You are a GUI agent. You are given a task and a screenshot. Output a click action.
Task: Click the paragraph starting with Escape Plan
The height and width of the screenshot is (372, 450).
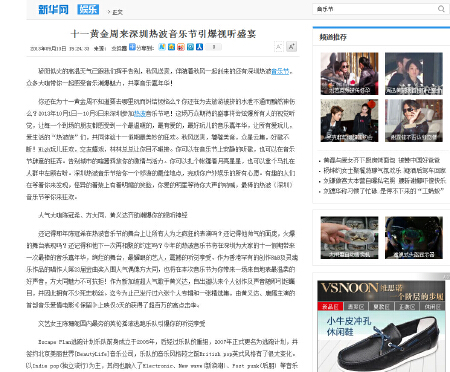click(x=162, y=354)
